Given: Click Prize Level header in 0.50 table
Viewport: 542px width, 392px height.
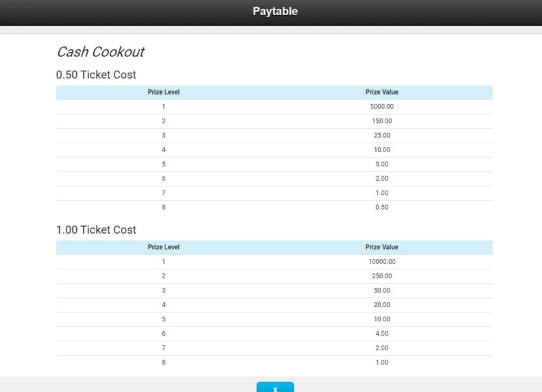Looking at the screenshot, I should [x=163, y=92].
